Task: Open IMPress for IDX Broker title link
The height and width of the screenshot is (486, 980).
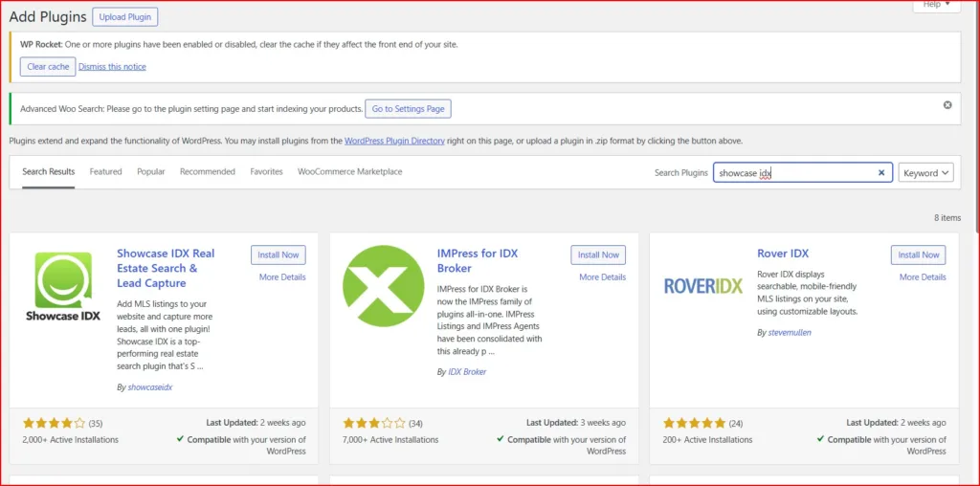Action: [478, 261]
